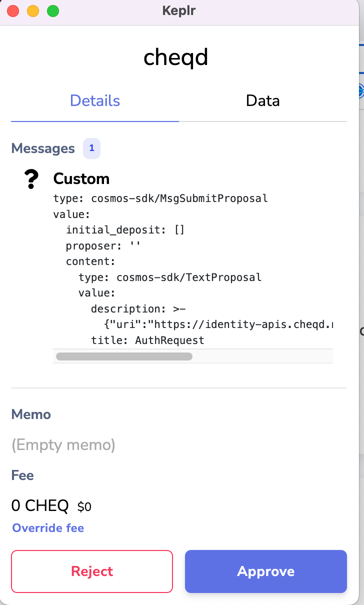Minimize the Keplr window with yellow button

coord(33,10)
